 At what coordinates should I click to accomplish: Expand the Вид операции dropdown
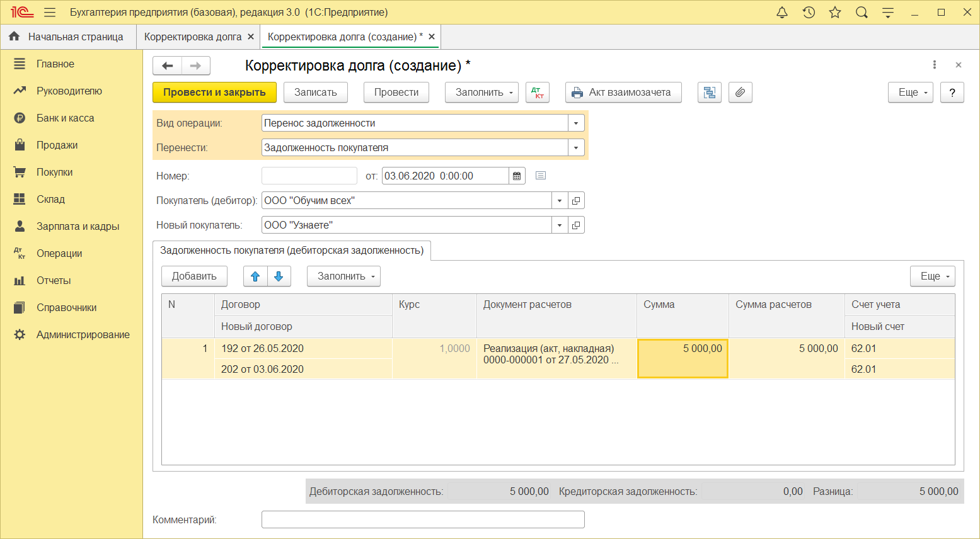pyautogui.click(x=576, y=123)
